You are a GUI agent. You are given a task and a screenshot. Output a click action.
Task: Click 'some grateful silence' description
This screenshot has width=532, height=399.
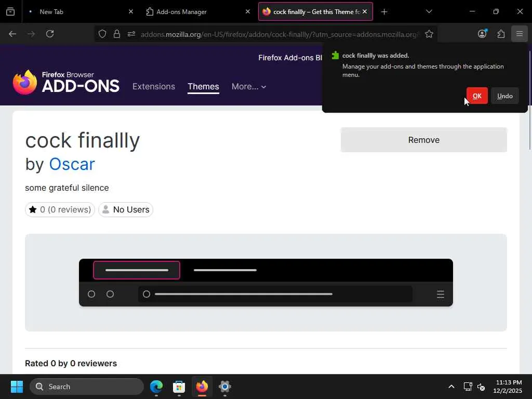(x=67, y=188)
